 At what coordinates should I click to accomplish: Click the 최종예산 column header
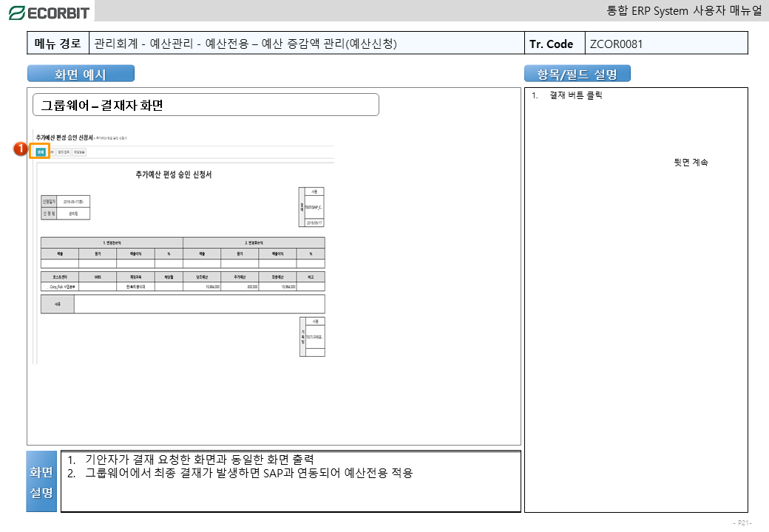pyautogui.click(x=277, y=276)
